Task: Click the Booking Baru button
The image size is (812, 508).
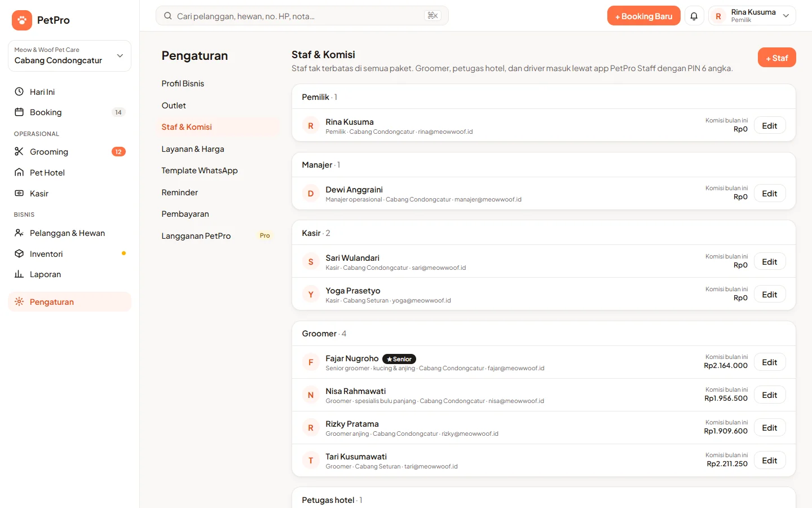Action: pyautogui.click(x=643, y=16)
